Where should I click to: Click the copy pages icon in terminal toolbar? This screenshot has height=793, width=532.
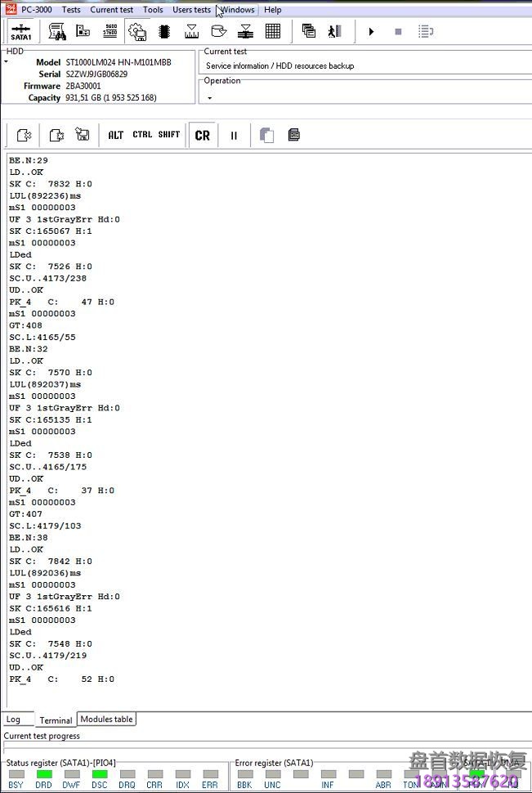click(266, 135)
